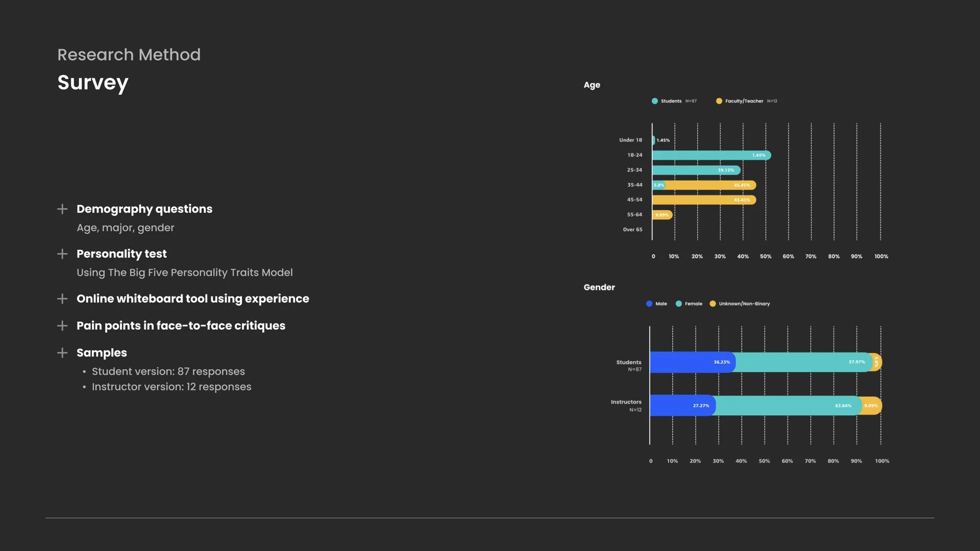Screen dimensions: 980x551
Task: Click plus icon beside Demography questions
Action: (x=62, y=209)
